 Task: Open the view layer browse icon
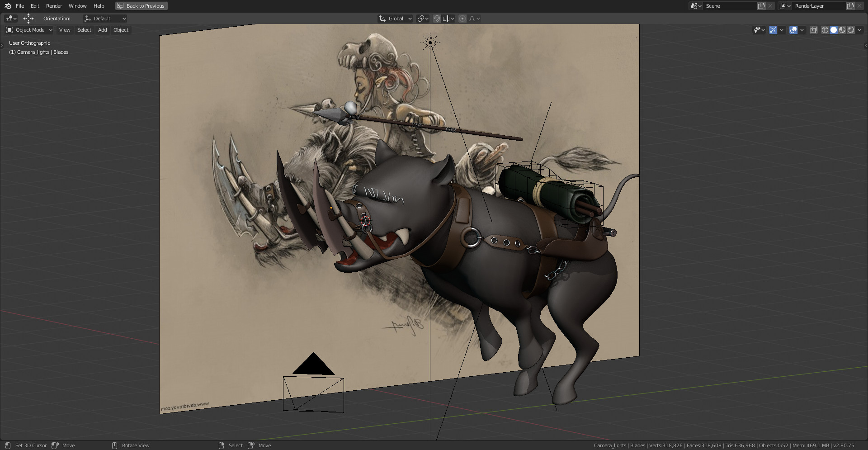pos(785,6)
